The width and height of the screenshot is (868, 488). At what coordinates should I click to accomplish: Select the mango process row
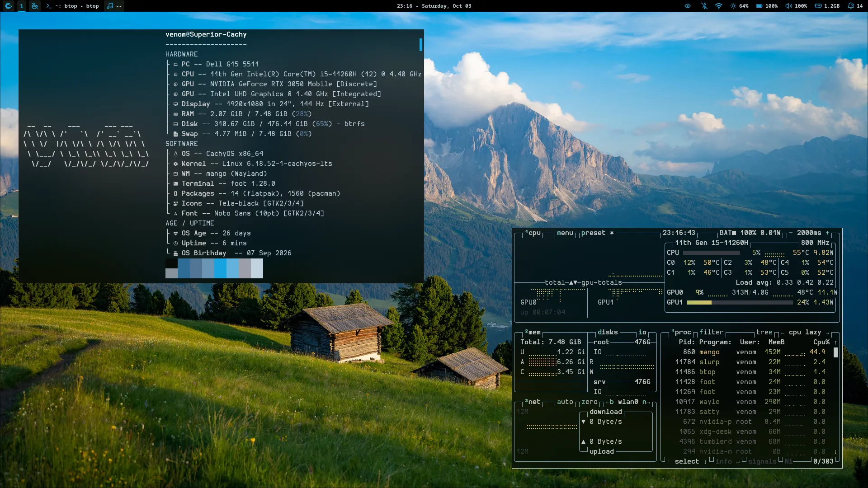[748, 352]
